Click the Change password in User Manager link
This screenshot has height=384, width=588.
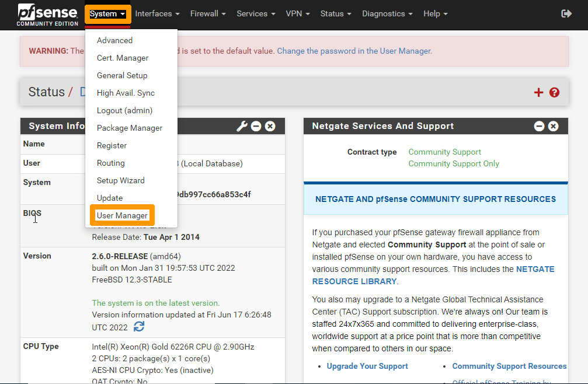pos(354,51)
